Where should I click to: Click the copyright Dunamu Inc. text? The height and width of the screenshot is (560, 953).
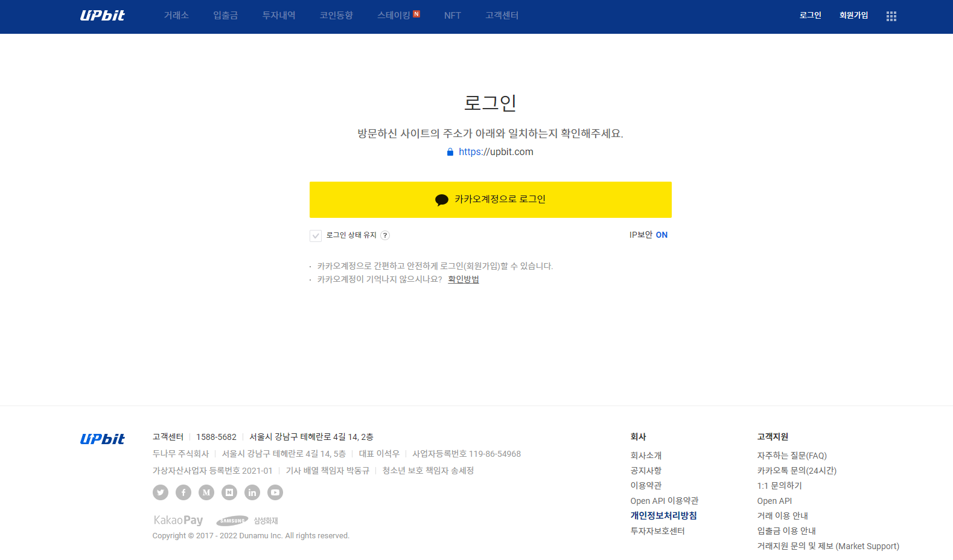click(x=251, y=536)
